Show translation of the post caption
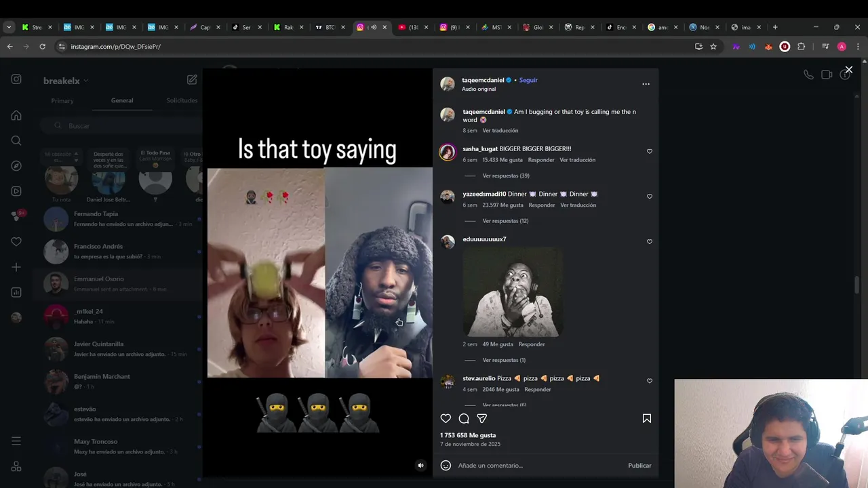Screen dimensions: 868x488 500,130
